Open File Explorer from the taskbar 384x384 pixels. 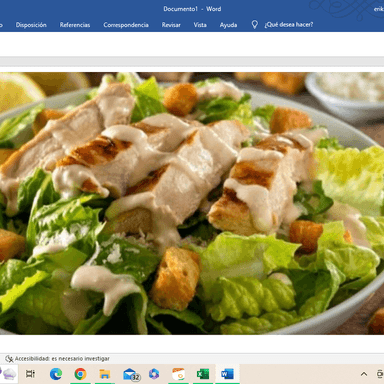(104, 374)
